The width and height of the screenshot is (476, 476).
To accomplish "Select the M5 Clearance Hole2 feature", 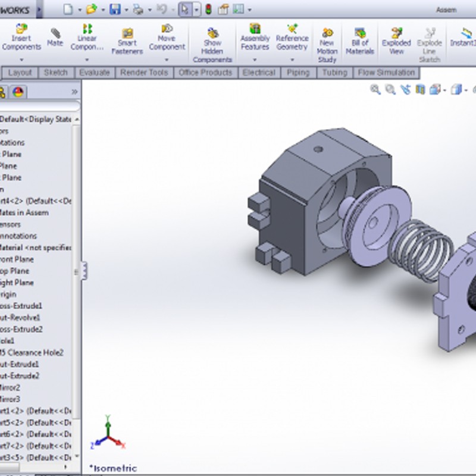I will click(32, 352).
